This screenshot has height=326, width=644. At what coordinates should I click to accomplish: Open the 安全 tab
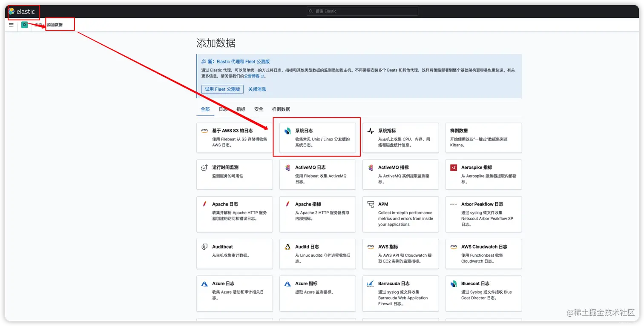coord(259,109)
